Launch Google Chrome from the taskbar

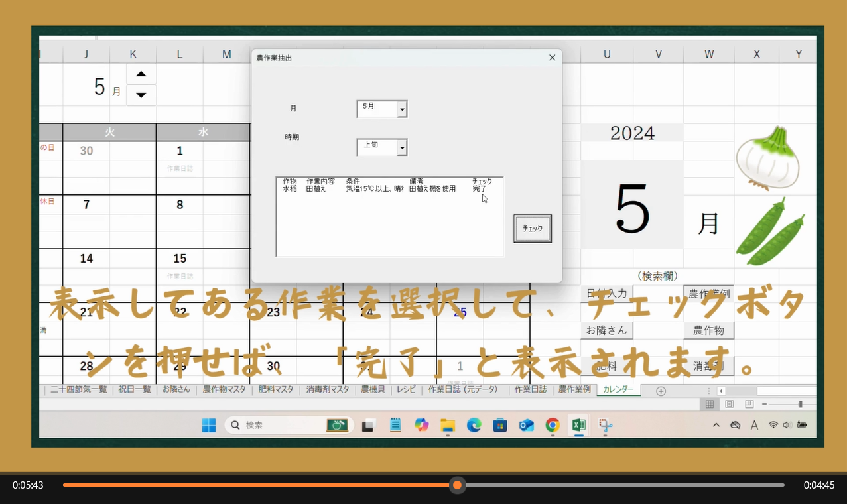tap(553, 425)
